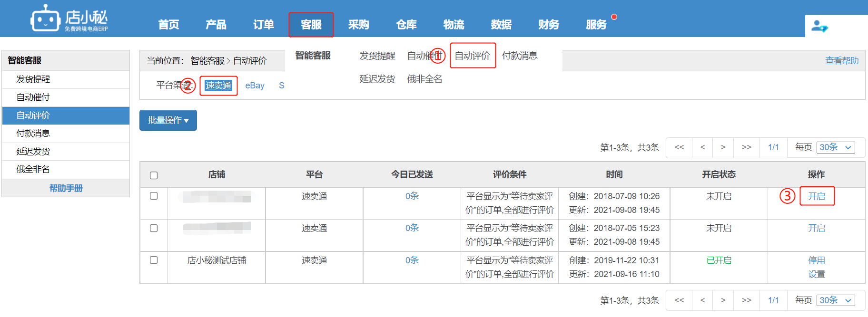Select the 店小秘测试店铺 row checkbox
Viewport: 868px width, 317px height.
(154, 260)
